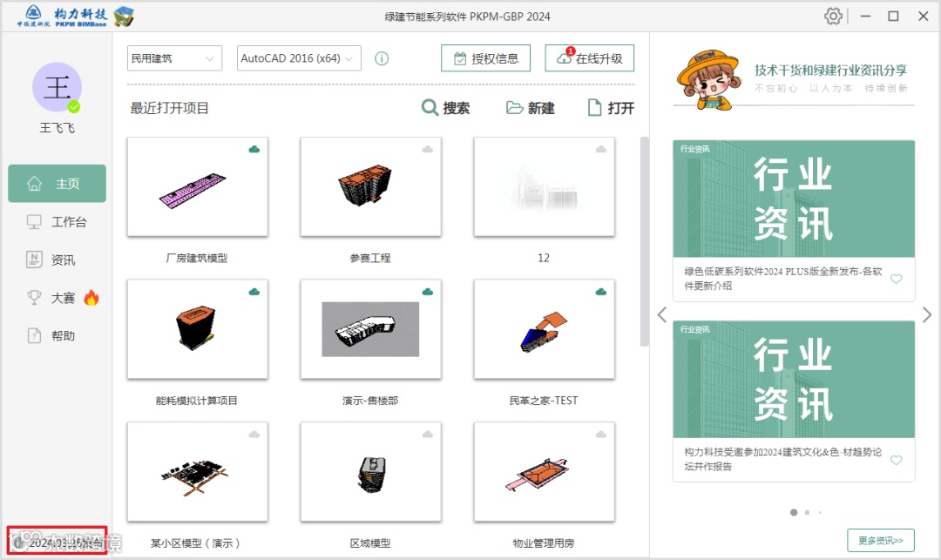Click the 2024/03/26 announcement at bottom left
Viewport: 941px width, 560px height.
(x=57, y=542)
